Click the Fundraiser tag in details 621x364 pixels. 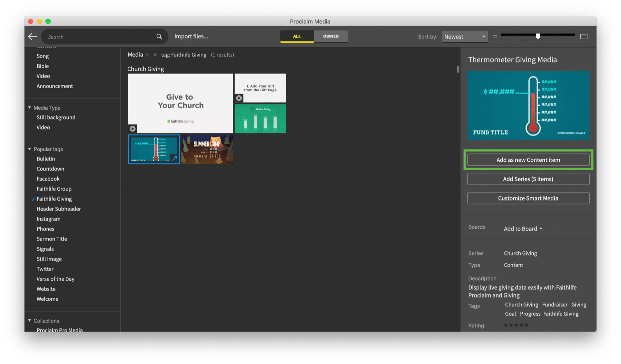pos(555,305)
